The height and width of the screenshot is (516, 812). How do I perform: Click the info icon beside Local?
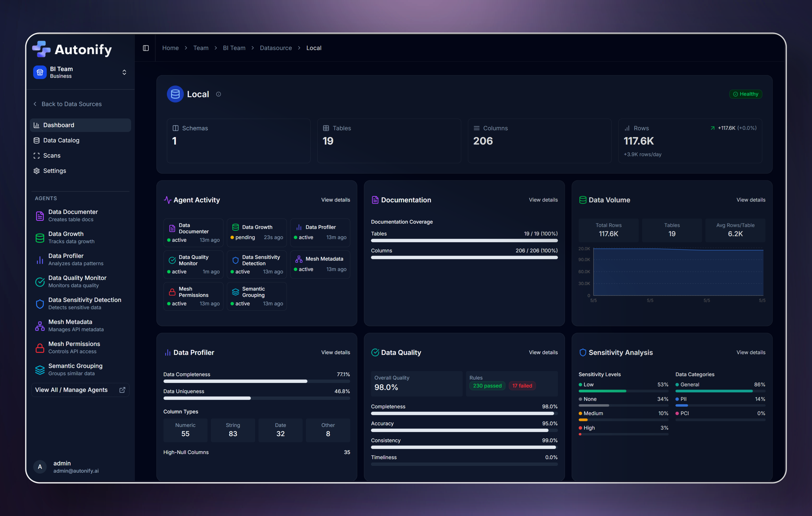pyautogui.click(x=219, y=94)
